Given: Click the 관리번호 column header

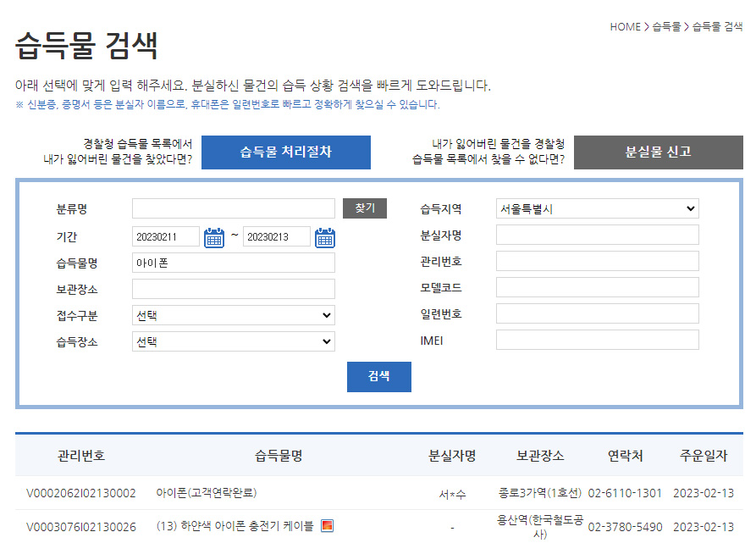Looking at the screenshot, I should click(x=81, y=456).
